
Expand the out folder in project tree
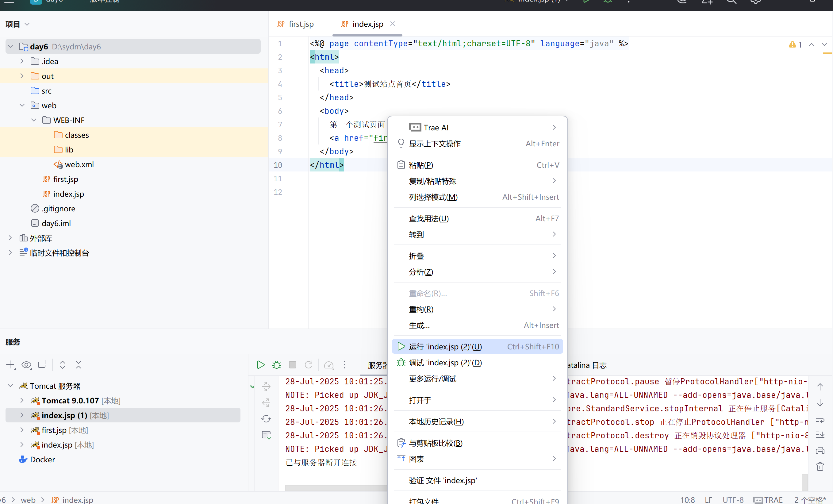(22, 76)
